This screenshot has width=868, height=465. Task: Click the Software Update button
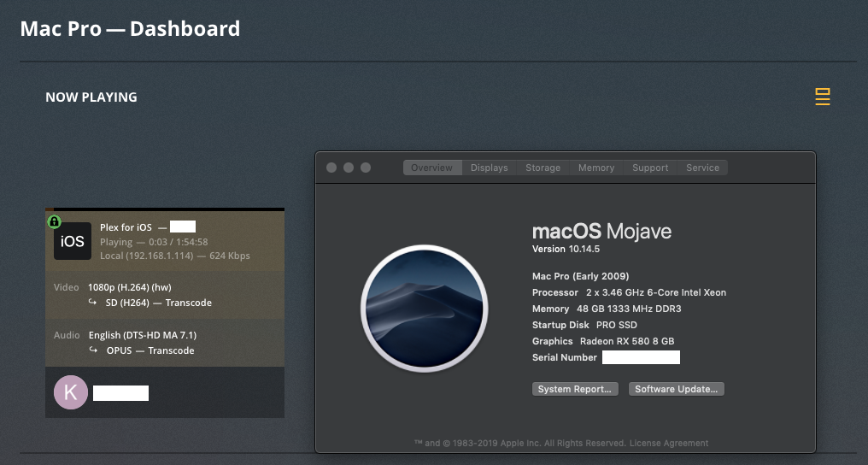coord(676,389)
